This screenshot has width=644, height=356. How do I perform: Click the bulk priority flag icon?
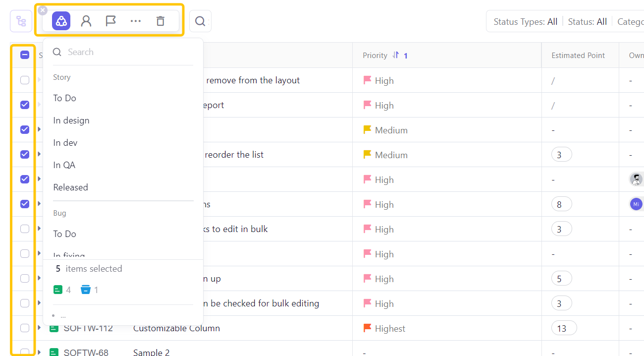pos(110,21)
